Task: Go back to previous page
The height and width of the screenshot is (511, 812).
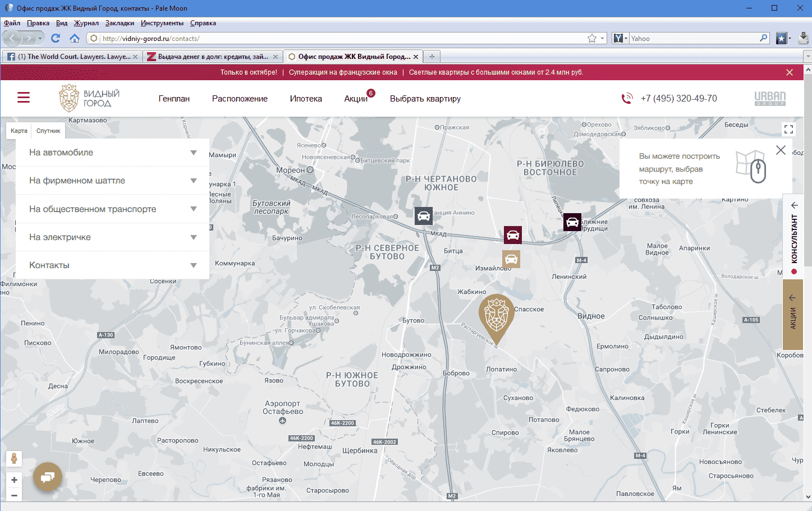Action: click(12, 38)
